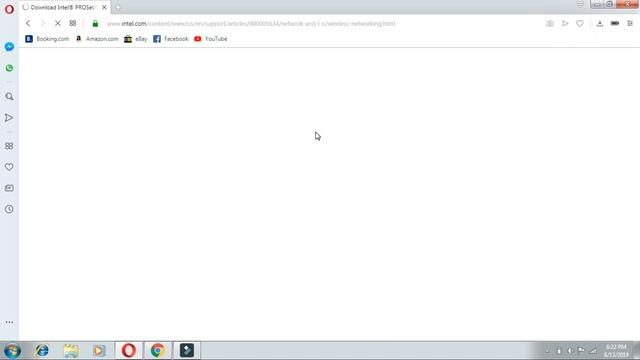
Task: Open File Explorer from taskbar
Action: pyautogui.click(x=71, y=351)
